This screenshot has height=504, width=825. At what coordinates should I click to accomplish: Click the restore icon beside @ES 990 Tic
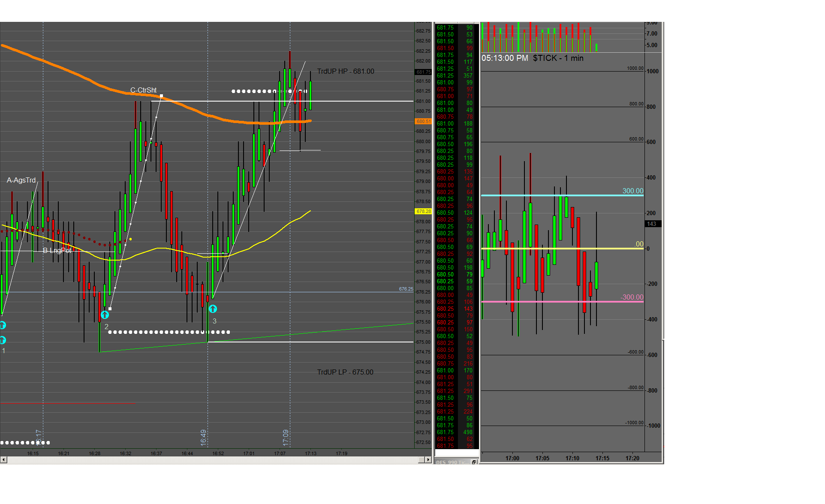click(474, 462)
